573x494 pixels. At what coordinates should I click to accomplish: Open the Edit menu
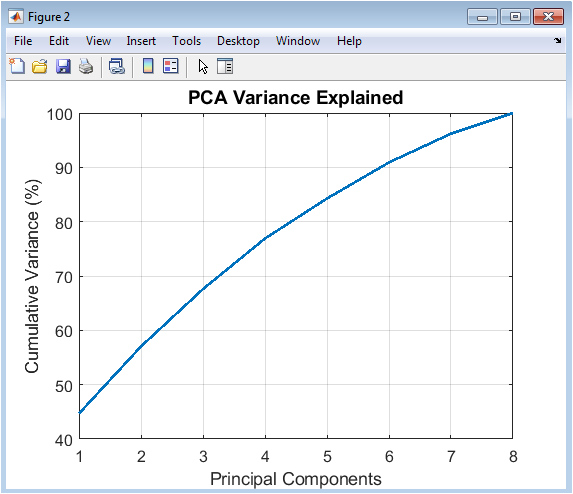point(59,41)
